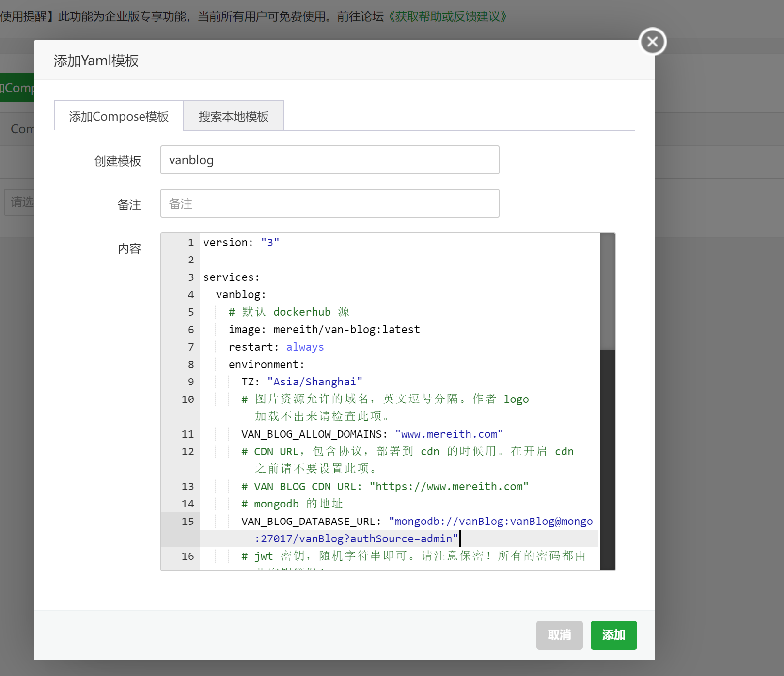Image resolution: width=784 pixels, height=676 pixels.
Task: Close the 添加Yaml模板 dialog with X icon
Action: [653, 42]
